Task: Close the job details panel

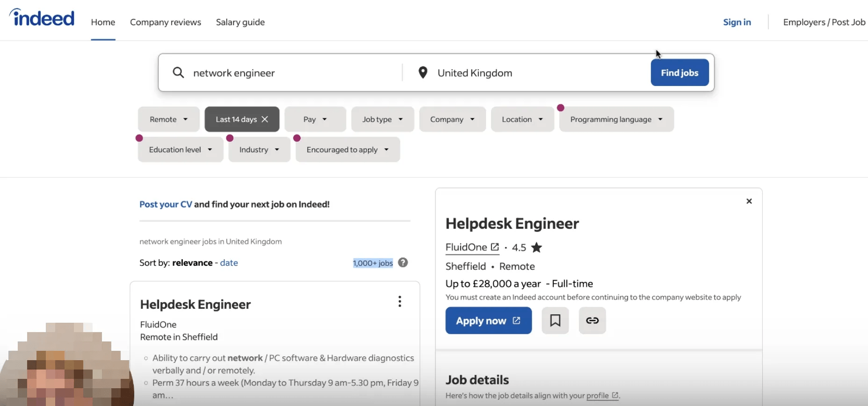Action: 749,201
